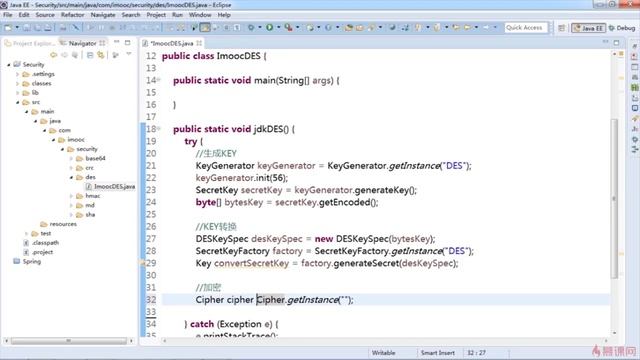
Task: Toggle the highlighted Mark Occurrences button
Action: (205, 27)
